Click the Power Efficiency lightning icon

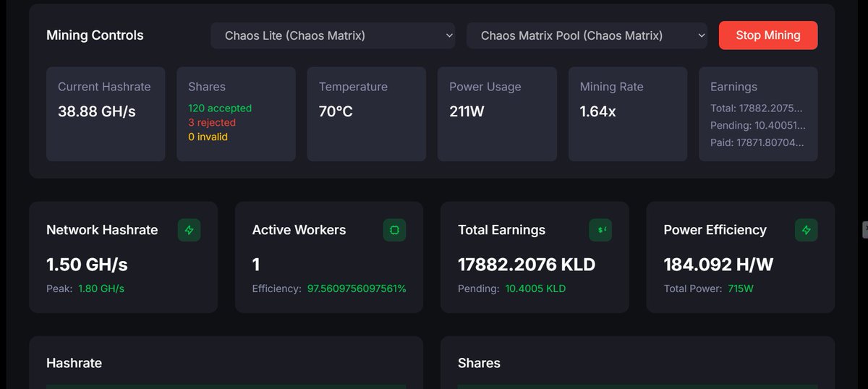pos(806,230)
